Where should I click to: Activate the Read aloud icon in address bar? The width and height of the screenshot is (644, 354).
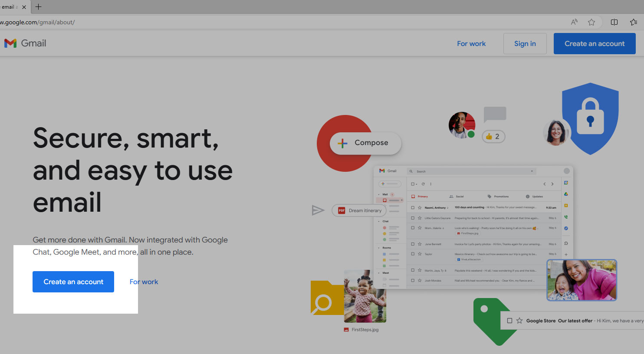574,22
